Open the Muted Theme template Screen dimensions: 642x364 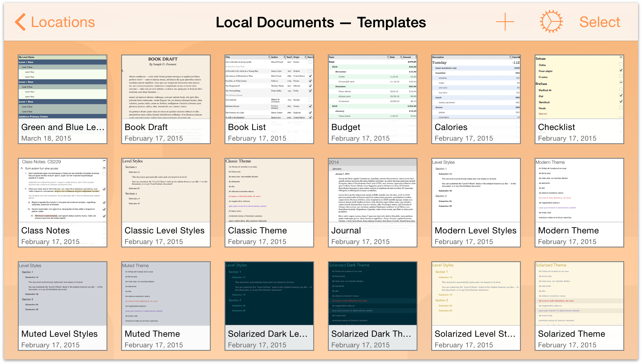click(x=166, y=306)
